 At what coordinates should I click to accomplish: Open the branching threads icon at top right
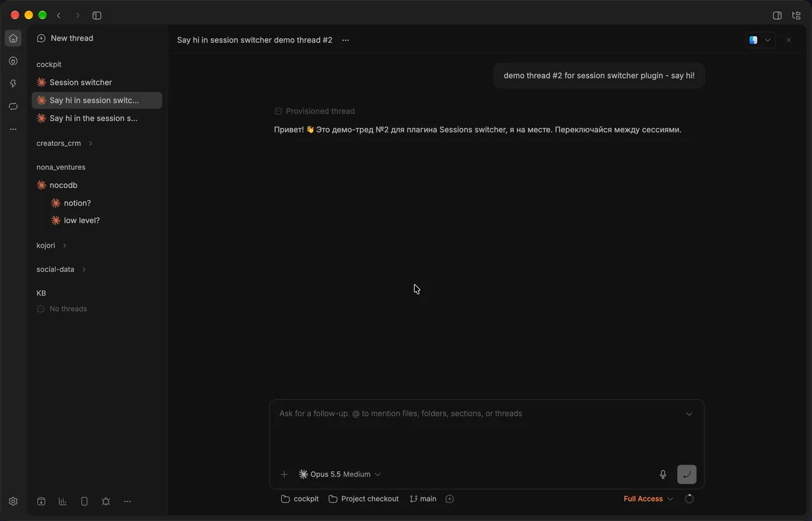click(x=796, y=15)
